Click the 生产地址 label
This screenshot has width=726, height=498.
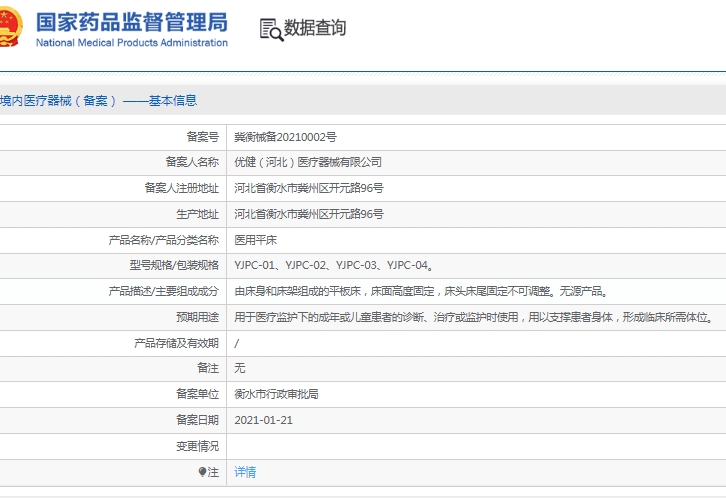197,214
